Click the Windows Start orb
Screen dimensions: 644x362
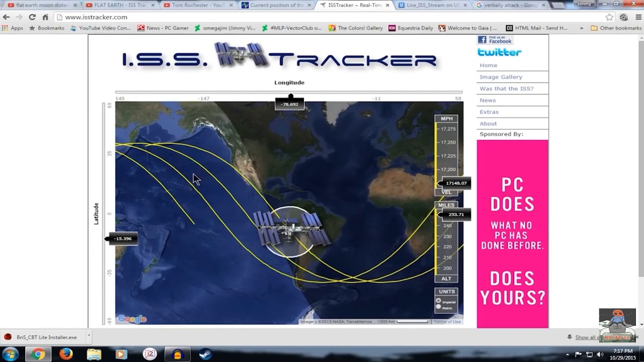[11, 354]
